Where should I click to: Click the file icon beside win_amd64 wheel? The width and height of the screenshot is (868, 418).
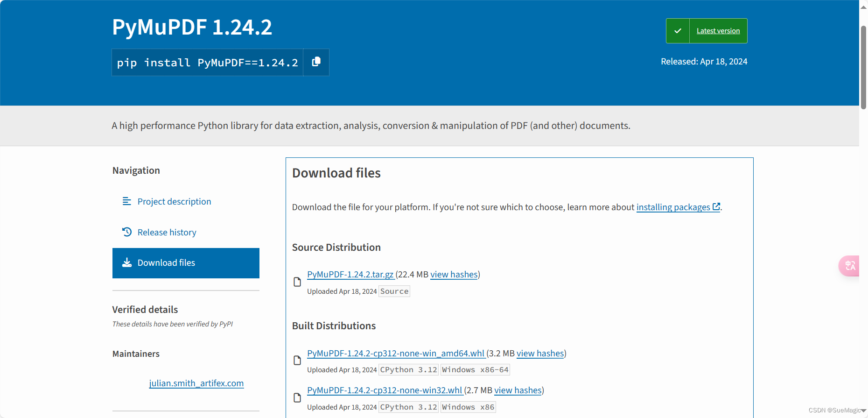(x=297, y=360)
